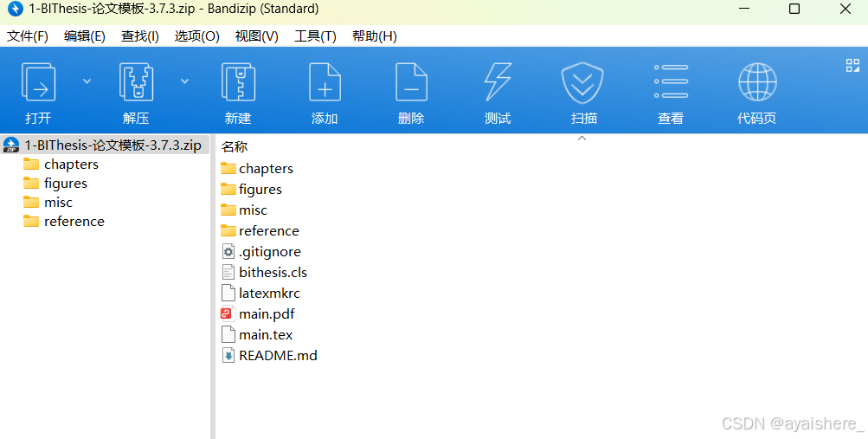Click the 名称 column header
Image resolution: width=868 pixels, height=439 pixels.
click(235, 146)
